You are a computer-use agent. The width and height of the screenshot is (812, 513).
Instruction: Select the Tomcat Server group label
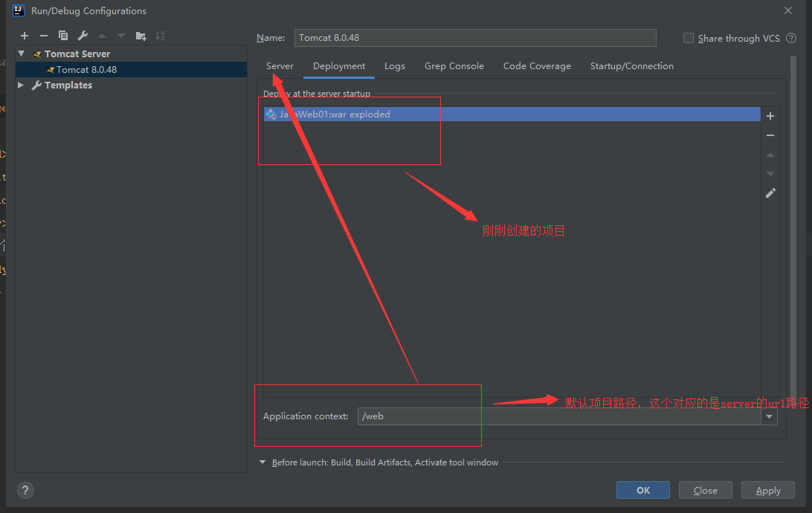77,54
